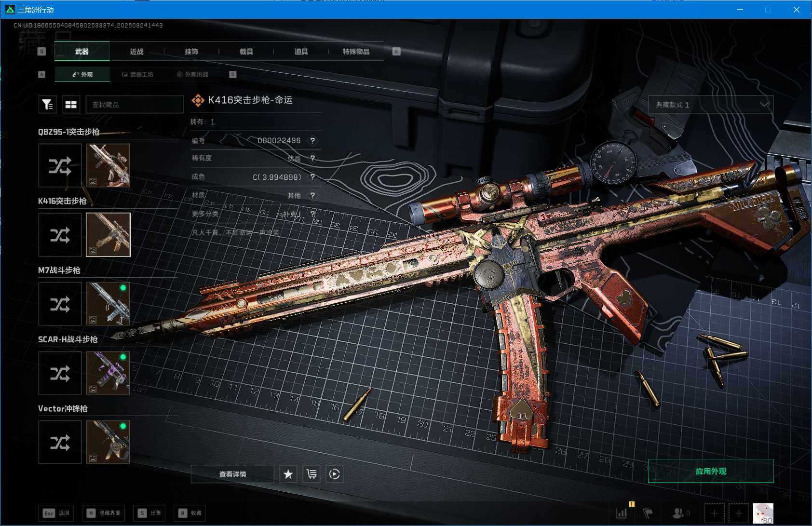Viewport: 812px width, 526px height.
Task: Open help for 更多分类
Action: tap(312, 214)
